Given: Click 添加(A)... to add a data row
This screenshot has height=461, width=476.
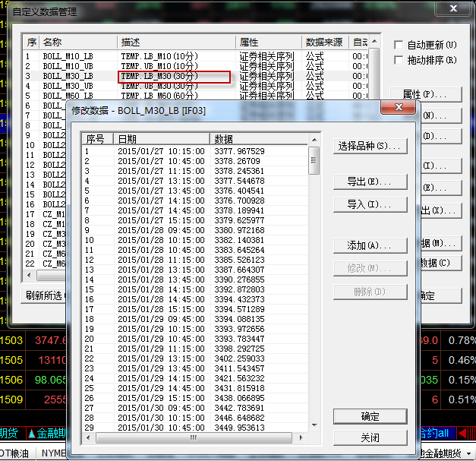Looking at the screenshot, I should [370, 245].
